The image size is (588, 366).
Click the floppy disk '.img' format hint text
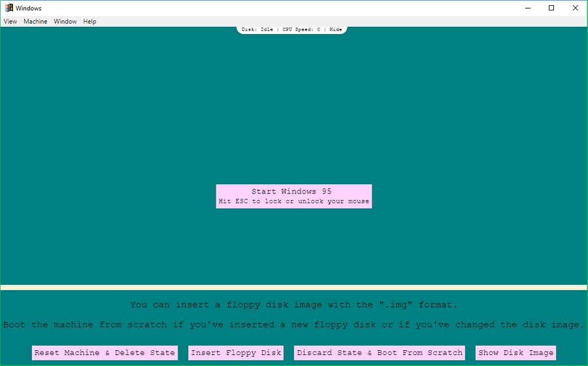coord(294,305)
